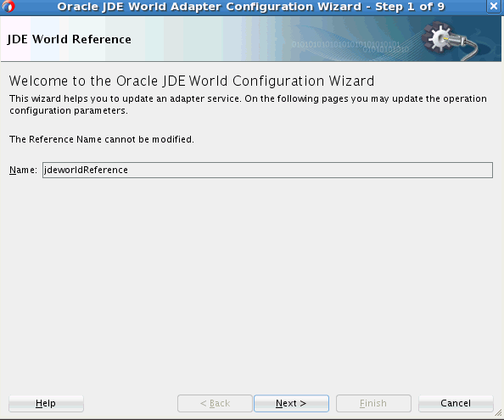Close the wizard with the X button
The width and height of the screenshot is (504, 420).
[x=494, y=6]
